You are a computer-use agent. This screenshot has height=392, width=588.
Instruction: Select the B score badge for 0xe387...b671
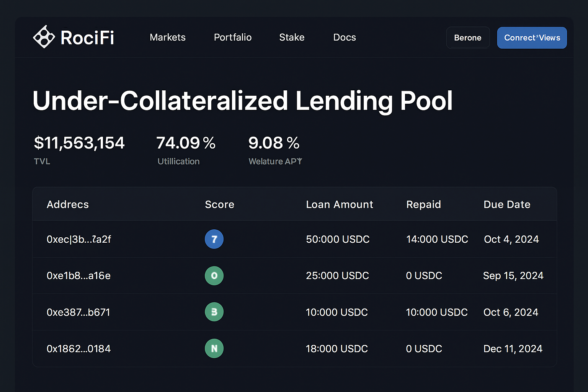coord(214,312)
